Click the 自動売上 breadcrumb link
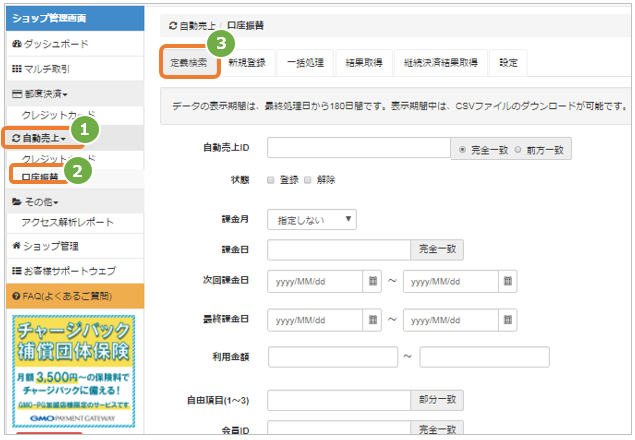Viewport: 635px width, 440px height. point(197,26)
